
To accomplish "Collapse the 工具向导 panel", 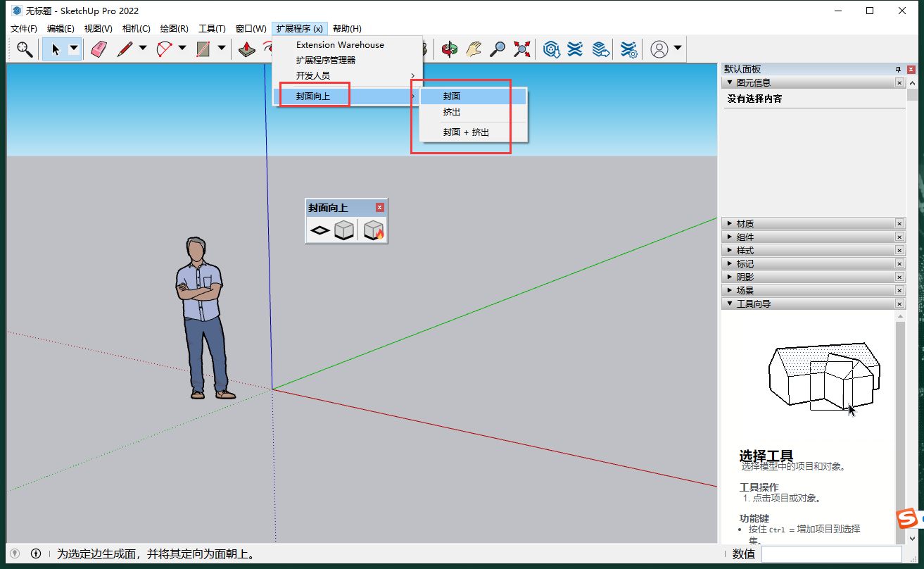I will click(x=753, y=304).
